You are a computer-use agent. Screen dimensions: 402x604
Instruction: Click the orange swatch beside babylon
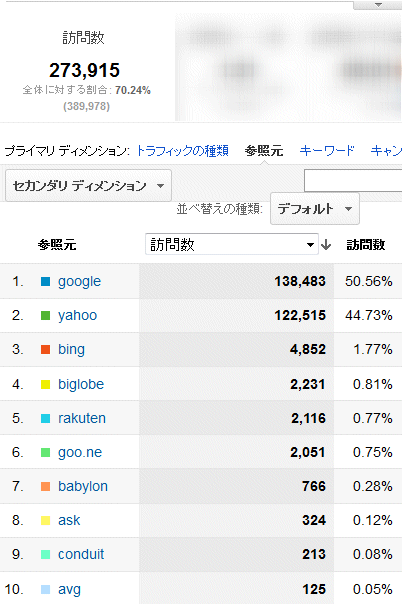click(45, 486)
